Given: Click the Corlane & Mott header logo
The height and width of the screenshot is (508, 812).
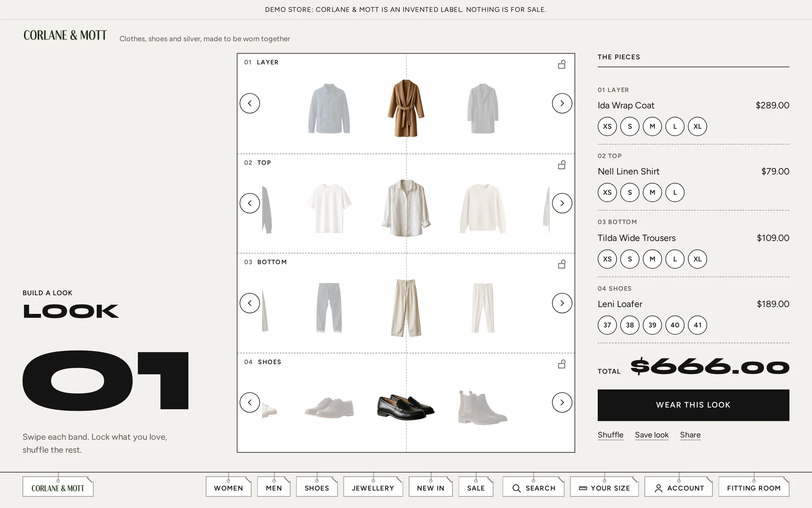Looking at the screenshot, I should 65,35.
